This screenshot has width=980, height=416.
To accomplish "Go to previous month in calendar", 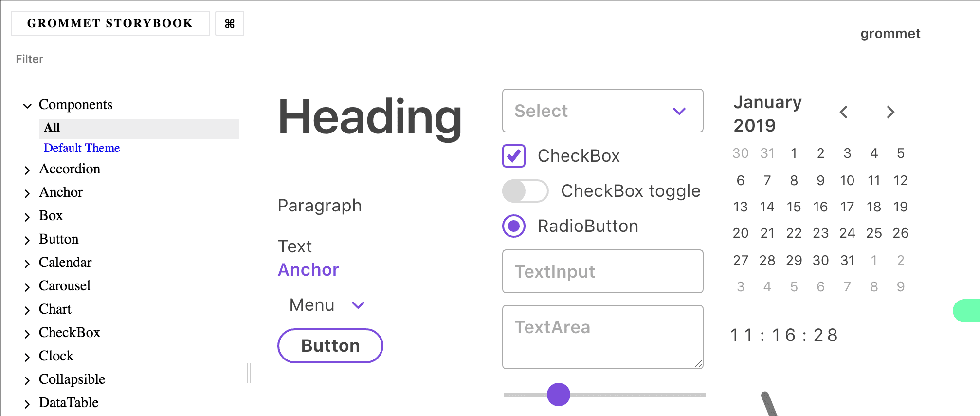I will click(x=844, y=112).
